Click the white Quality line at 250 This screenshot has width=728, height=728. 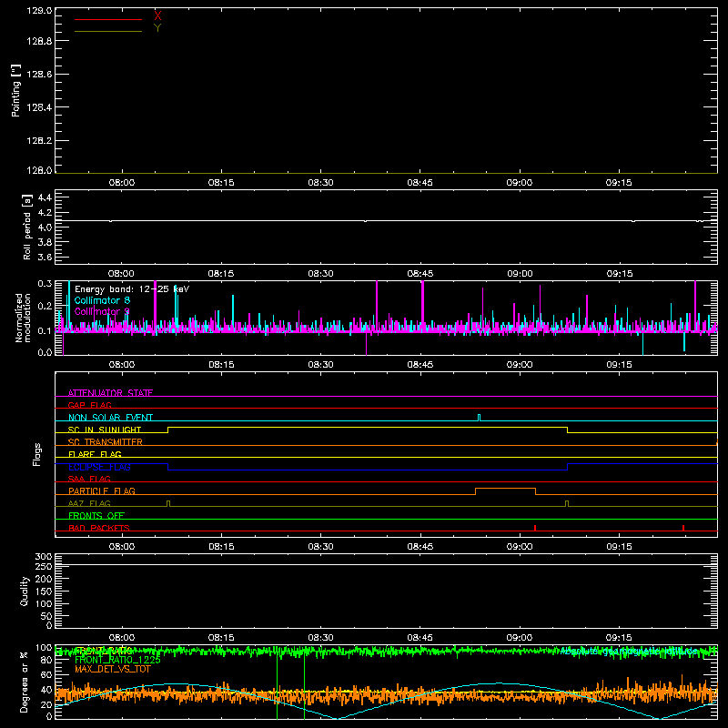pos(386,564)
